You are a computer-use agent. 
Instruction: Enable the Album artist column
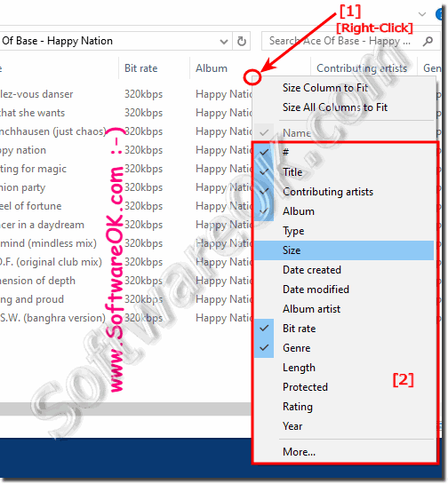click(x=344, y=309)
